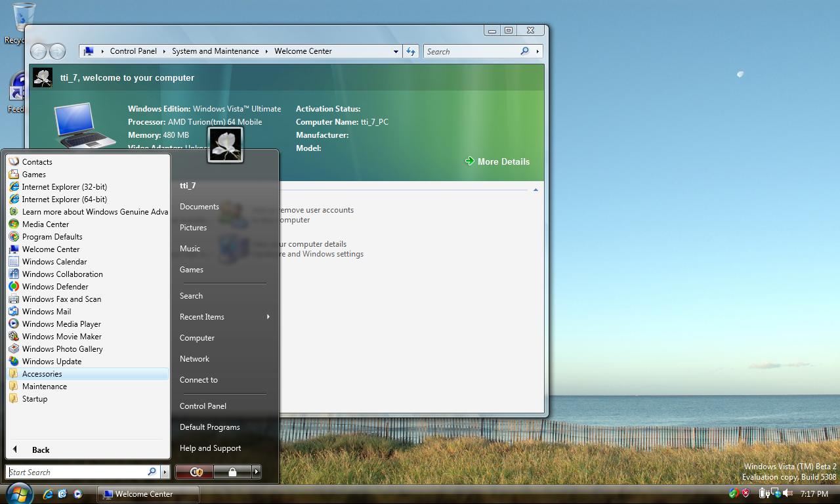This screenshot has width=840, height=504.
Task: Click the Back navigation button in Welcome Center
Action: pyautogui.click(x=39, y=51)
